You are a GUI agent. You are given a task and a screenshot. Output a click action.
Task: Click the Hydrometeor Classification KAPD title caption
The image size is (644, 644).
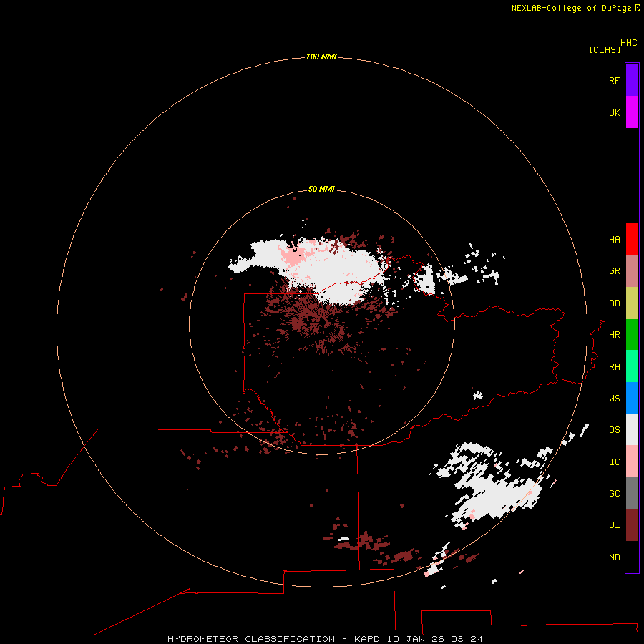[325, 639]
